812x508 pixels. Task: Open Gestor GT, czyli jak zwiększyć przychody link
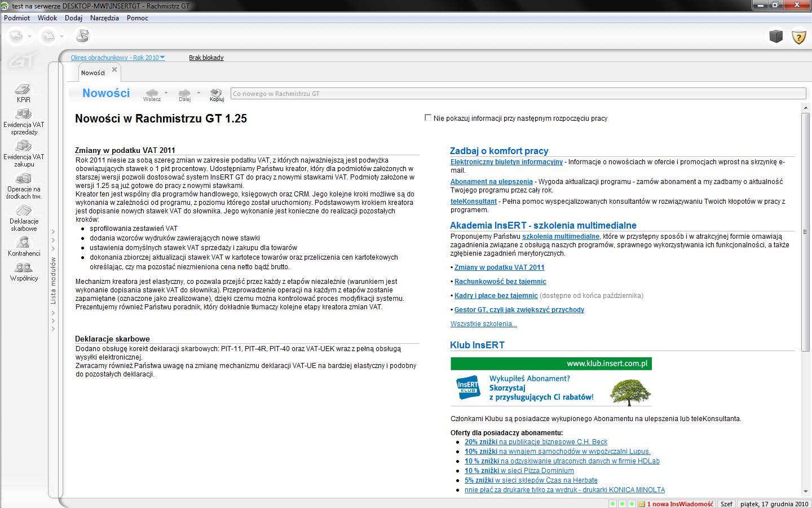pos(519,310)
